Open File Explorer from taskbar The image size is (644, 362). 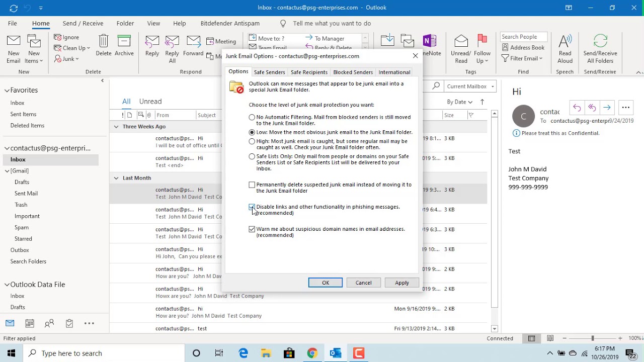[x=266, y=353]
